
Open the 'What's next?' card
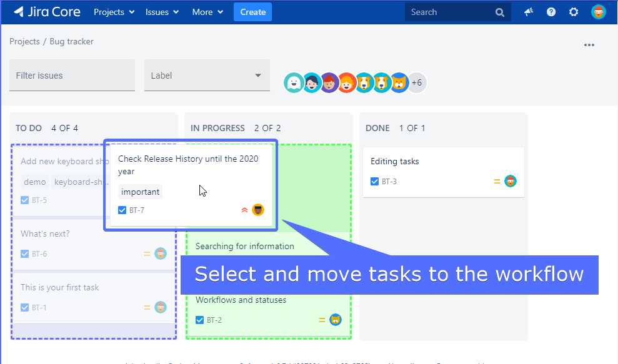94,244
